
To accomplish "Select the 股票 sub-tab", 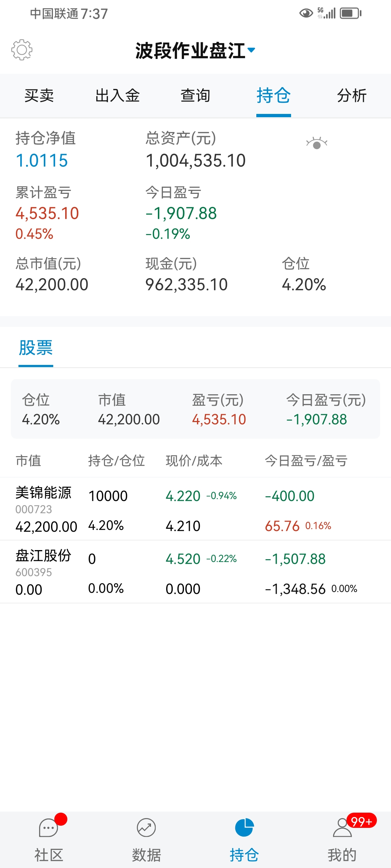I will pos(36,348).
